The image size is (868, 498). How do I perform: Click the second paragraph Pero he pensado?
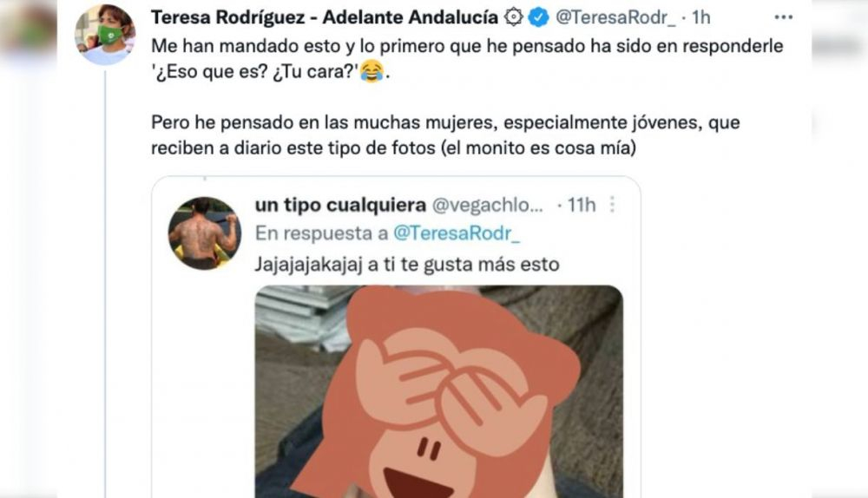pyautogui.click(x=445, y=135)
